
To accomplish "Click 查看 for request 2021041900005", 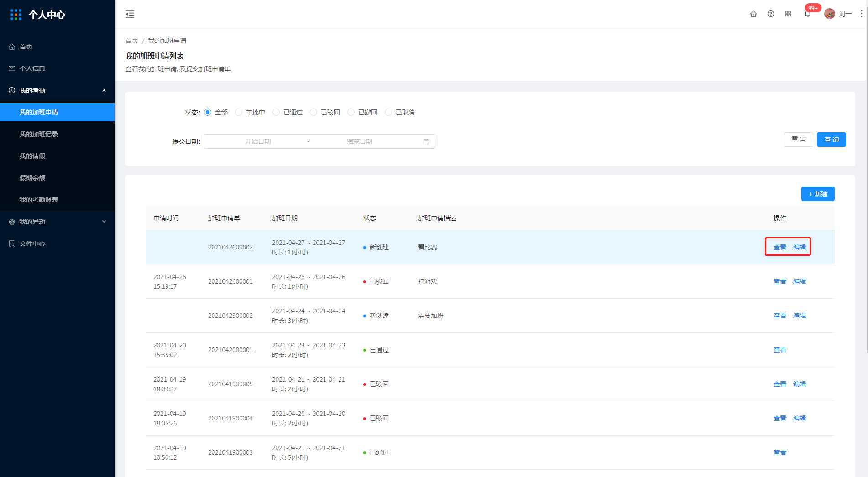I will point(780,384).
